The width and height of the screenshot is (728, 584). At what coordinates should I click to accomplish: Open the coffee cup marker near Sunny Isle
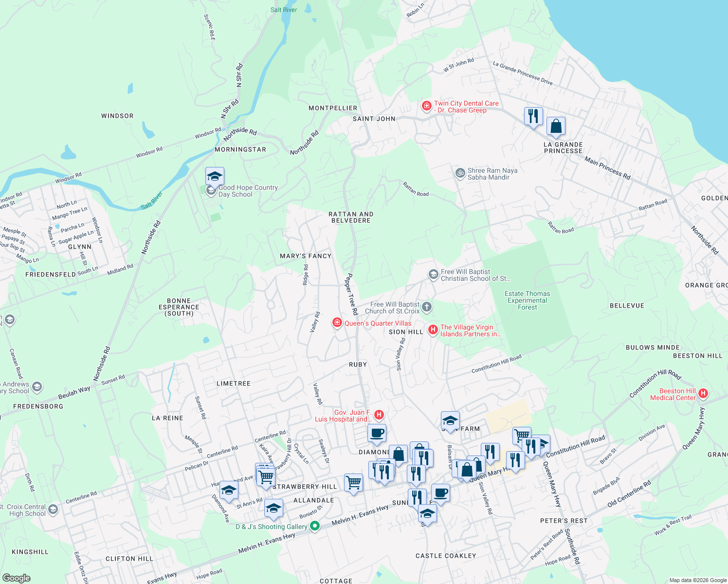click(x=440, y=493)
